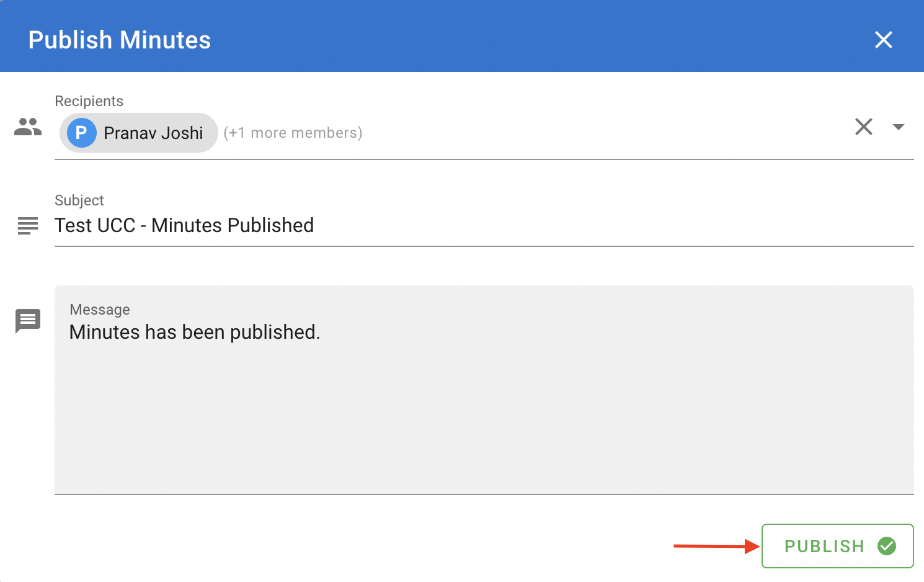Select the Pranav Joshi recipient chip
Viewport: 924px width, 582px height.
pos(139,133)
